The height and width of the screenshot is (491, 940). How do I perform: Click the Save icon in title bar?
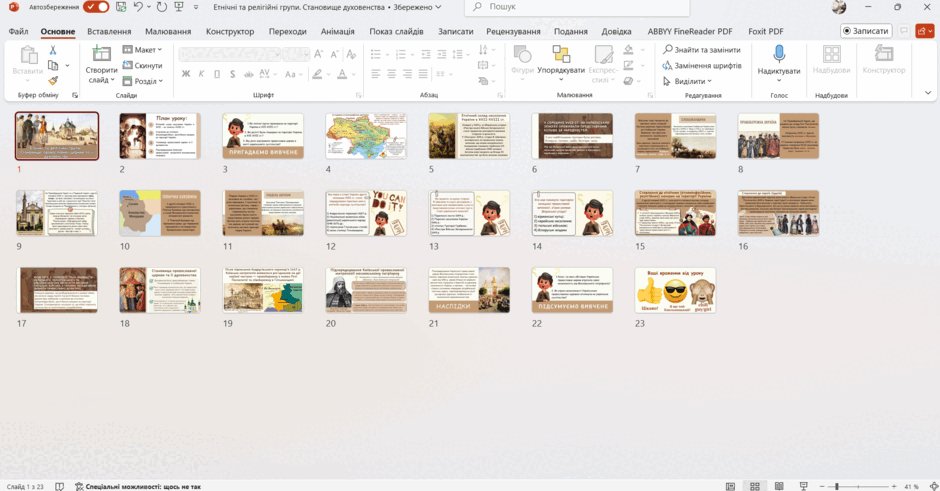(x=121, y=7)
